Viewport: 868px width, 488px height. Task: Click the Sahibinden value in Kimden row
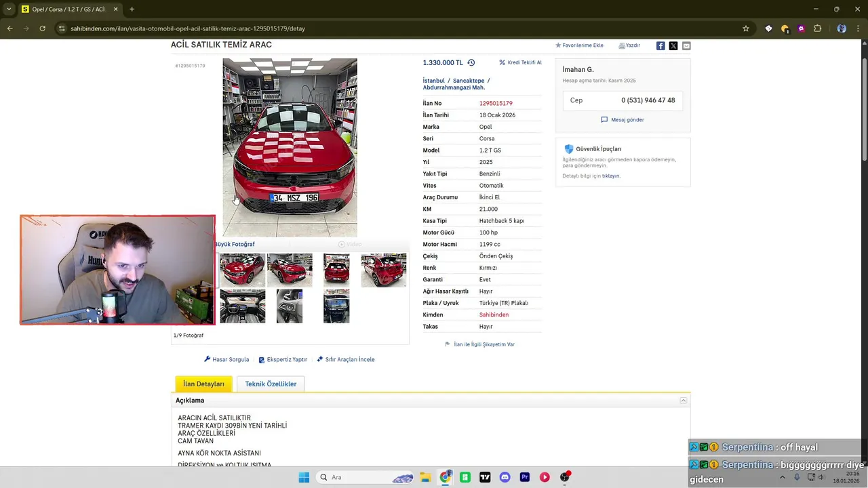(494, 315)
